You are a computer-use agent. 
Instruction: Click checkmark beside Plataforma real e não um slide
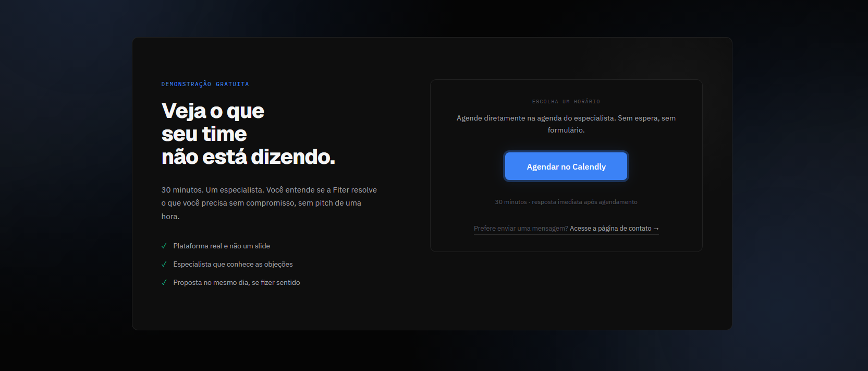[x=164, y=246]
